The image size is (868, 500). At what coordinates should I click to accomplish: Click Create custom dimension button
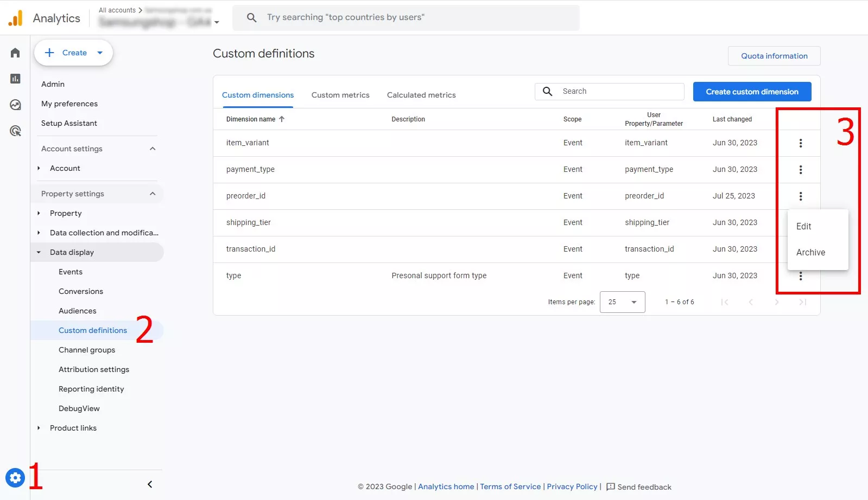(752, 92)
